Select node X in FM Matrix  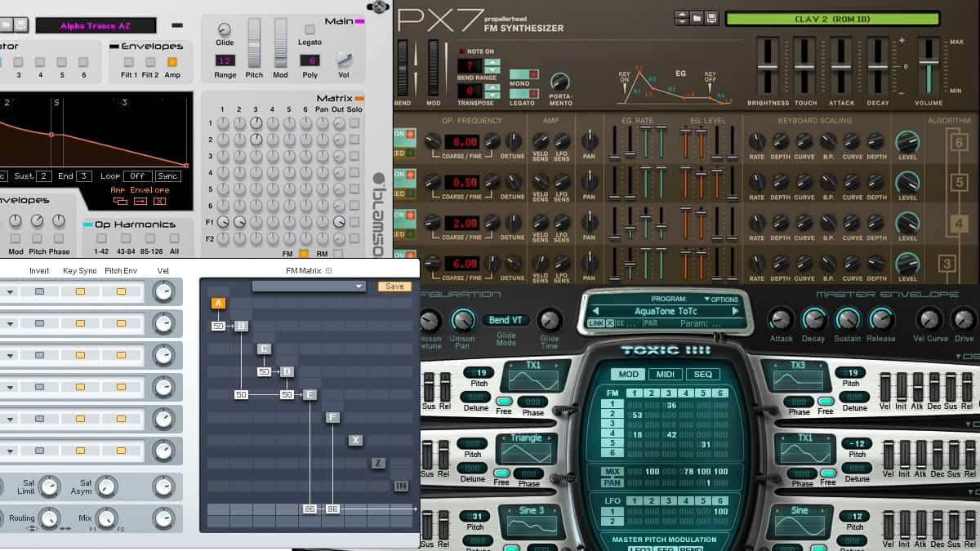tap(355, 441)
